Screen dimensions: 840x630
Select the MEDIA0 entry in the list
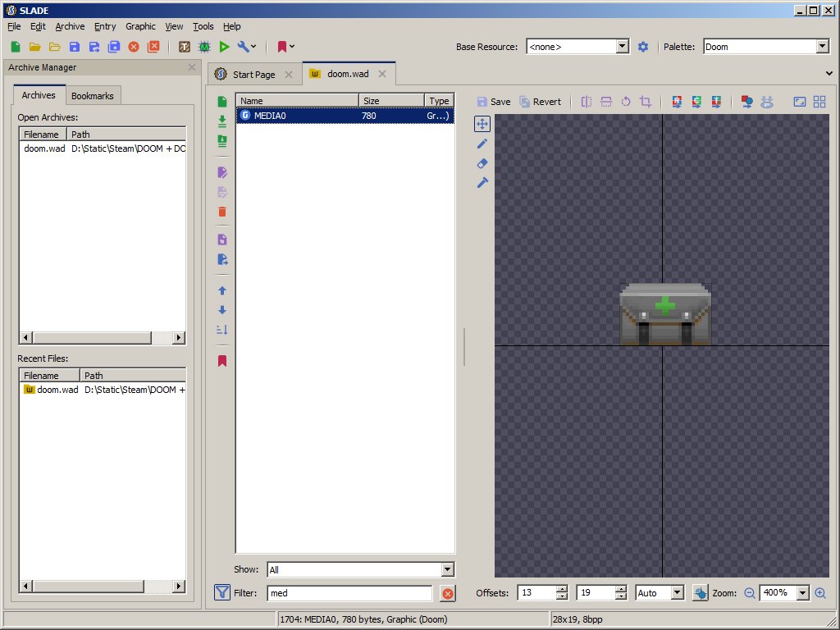345,115
